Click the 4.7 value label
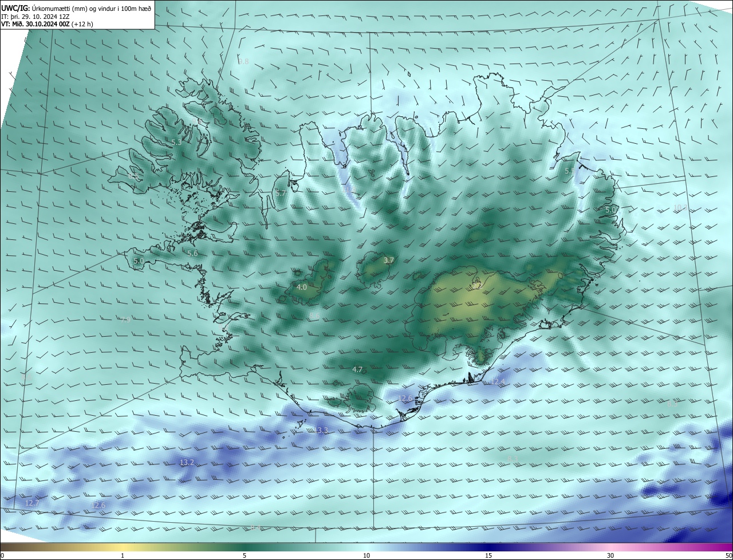This screenshot has height=560, width=733. point(357,369)
